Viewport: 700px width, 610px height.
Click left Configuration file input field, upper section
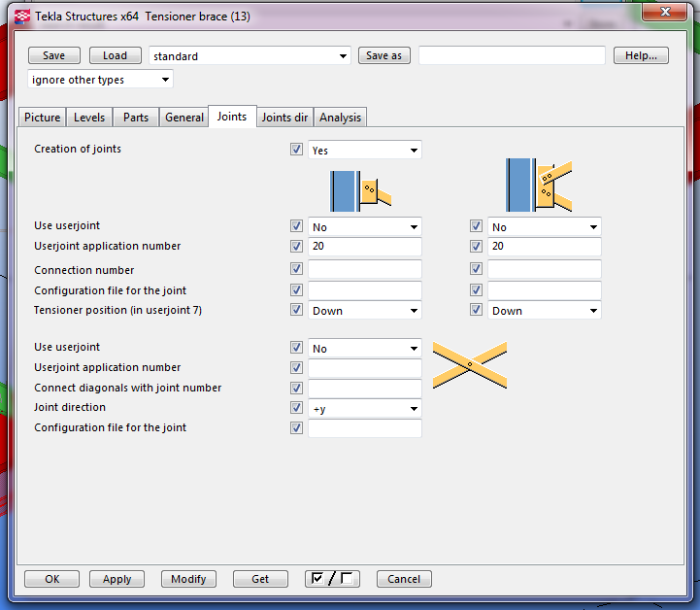365,290
